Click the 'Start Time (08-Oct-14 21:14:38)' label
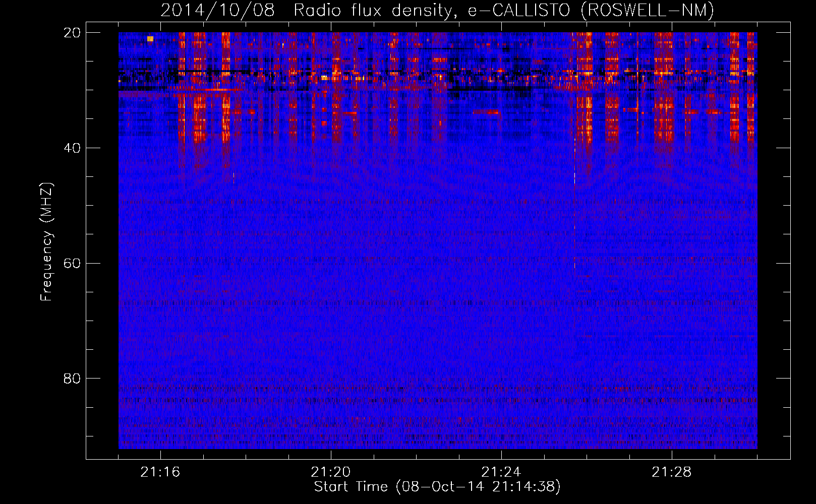Image resolution: width=816 pixels, height=504 pixels. (x=437, y=487)
